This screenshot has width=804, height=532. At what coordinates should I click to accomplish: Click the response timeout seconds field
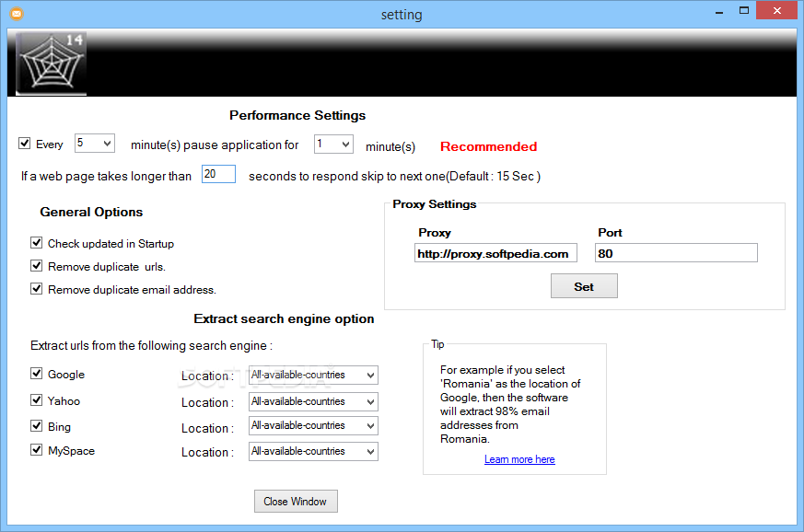pos(218,174)
